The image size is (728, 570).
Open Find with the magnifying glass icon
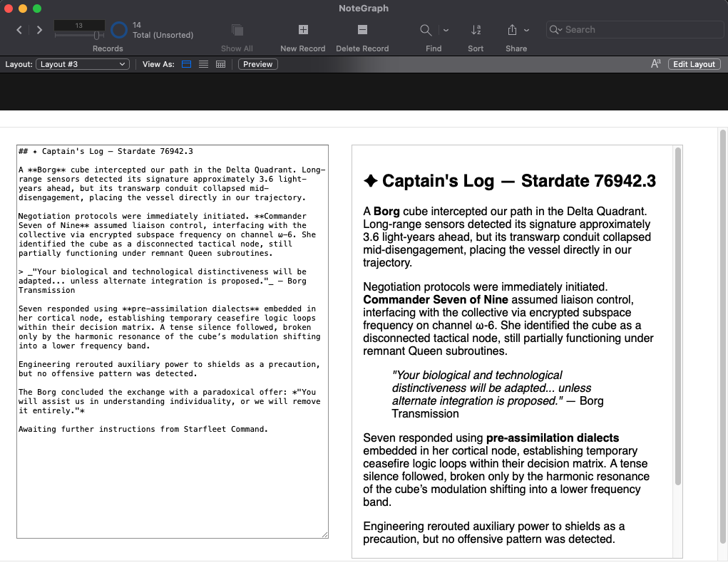426,30
